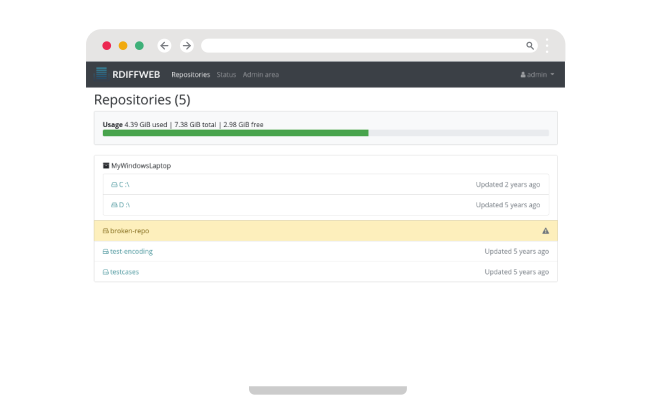Click the drive icon beside broken-repo
This screenshot has width=656, height=412.
[x=106, y=230]
